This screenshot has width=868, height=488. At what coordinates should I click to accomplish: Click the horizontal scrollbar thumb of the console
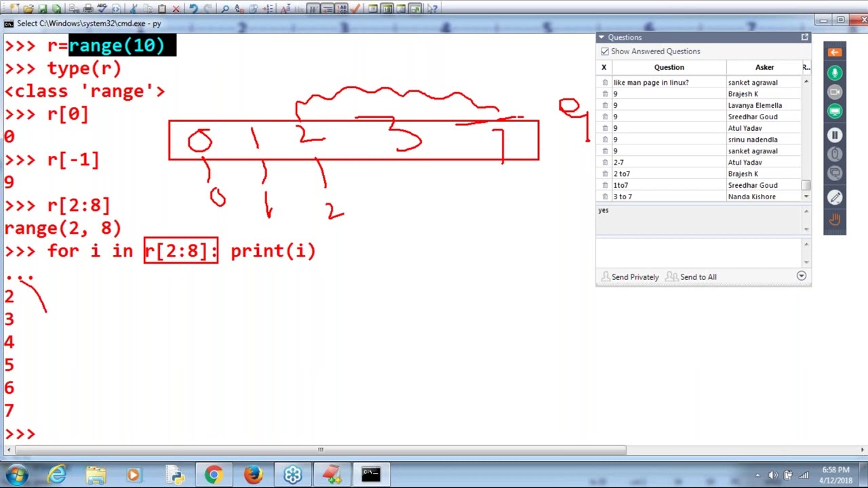(320, 449)
